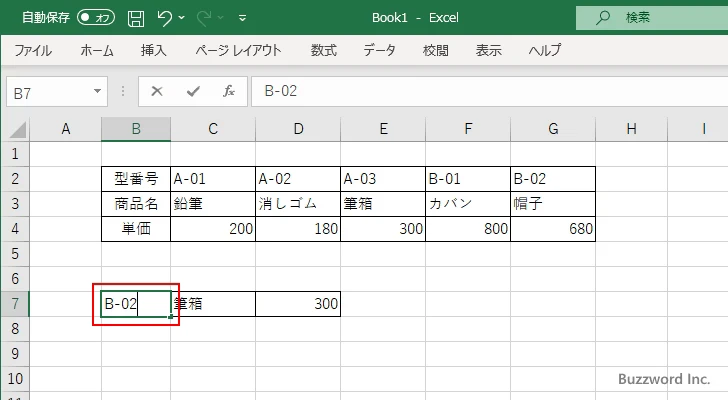Select column F header
This screenshot has height=400, width=728.
[468, 129]
